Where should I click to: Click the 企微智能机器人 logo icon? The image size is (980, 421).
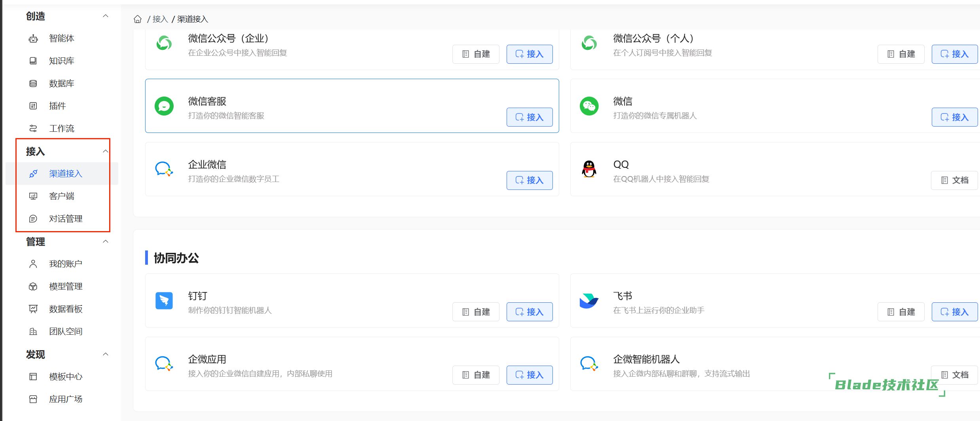pos(589,364)
